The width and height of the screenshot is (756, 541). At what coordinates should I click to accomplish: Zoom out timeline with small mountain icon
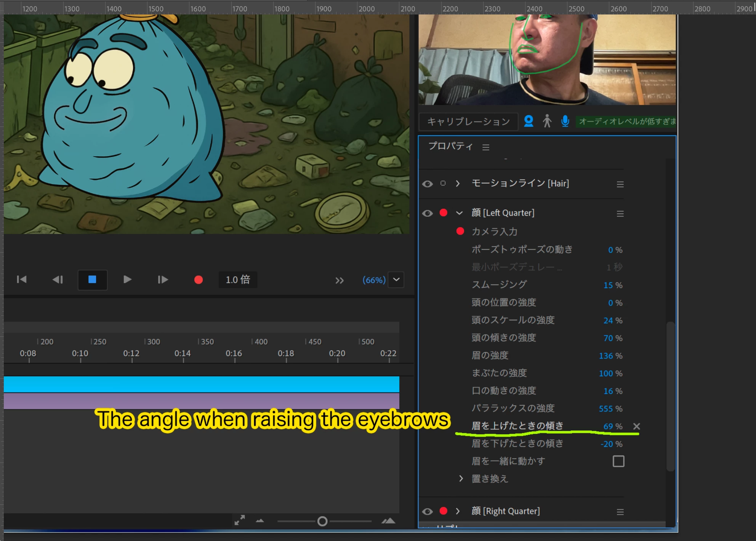click(x=260, y=521)
